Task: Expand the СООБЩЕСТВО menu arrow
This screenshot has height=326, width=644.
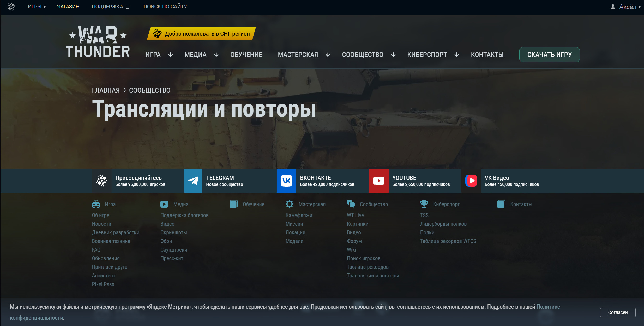Action: pyautogui.click(x=393, y=55)
